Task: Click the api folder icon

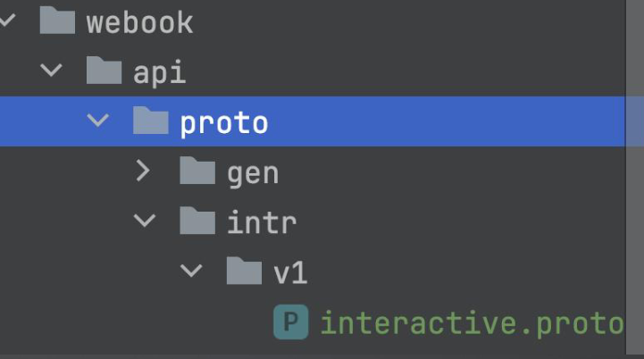Action: coord(104,71)
